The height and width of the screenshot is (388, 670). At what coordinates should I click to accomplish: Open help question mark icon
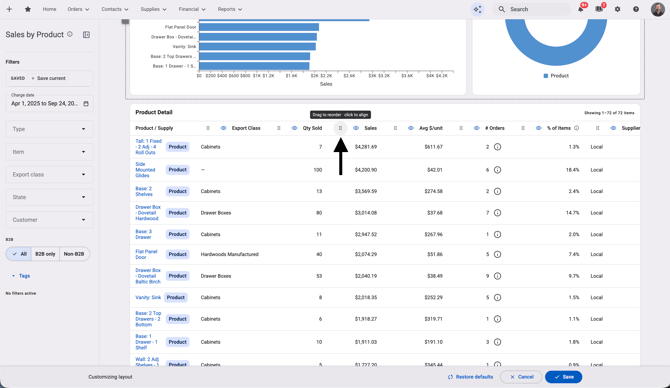tap(636, 9)
